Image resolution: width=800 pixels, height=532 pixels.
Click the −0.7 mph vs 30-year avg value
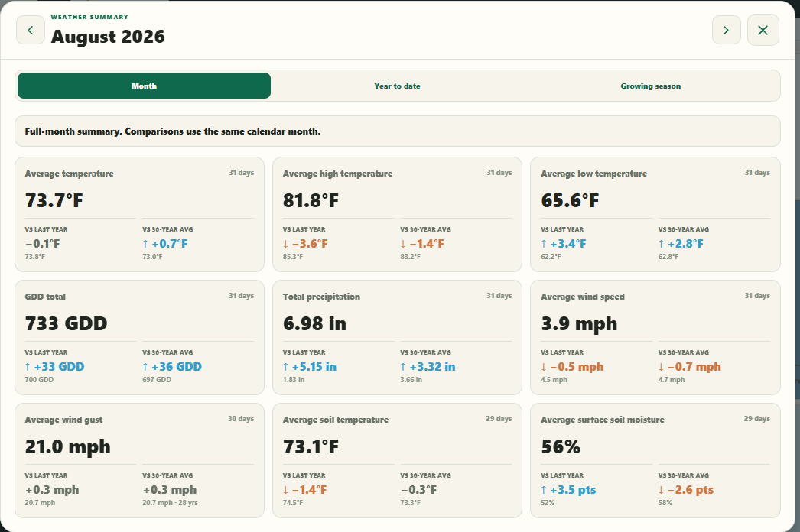click(689, 367)
